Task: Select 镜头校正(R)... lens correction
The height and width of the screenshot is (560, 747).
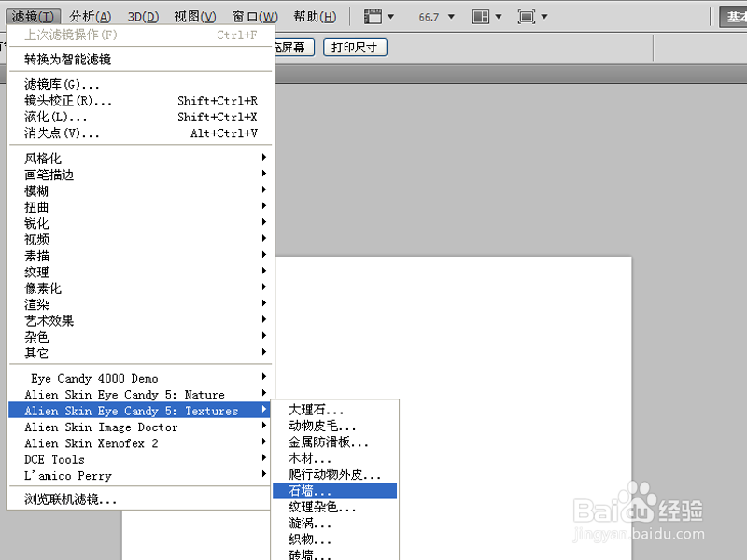Action: 141,101
